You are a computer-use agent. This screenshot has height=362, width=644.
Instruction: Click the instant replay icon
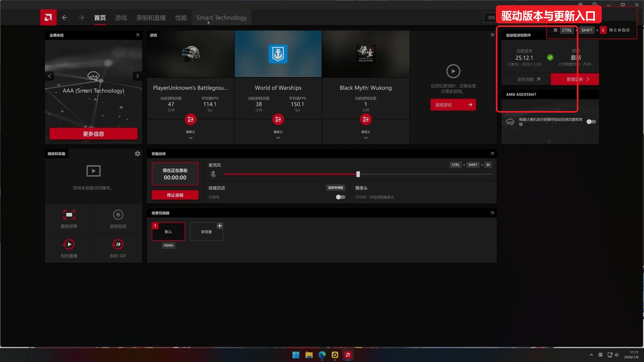tap(69, 244)
